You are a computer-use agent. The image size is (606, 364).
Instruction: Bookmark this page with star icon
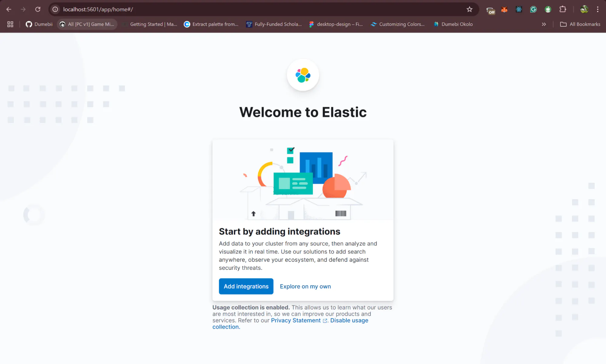[469, 9]
